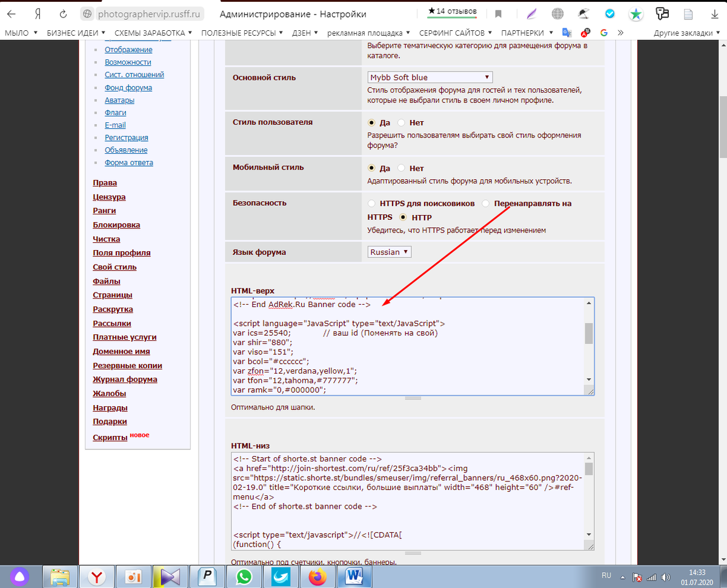Viewport: 727px width, 588px height.
Task: Open the downloads arrow icon
Action: (715, 13)
